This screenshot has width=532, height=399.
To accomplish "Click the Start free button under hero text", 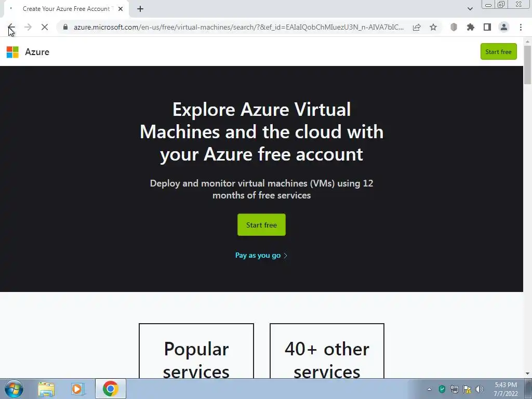I will click(261, 224).
